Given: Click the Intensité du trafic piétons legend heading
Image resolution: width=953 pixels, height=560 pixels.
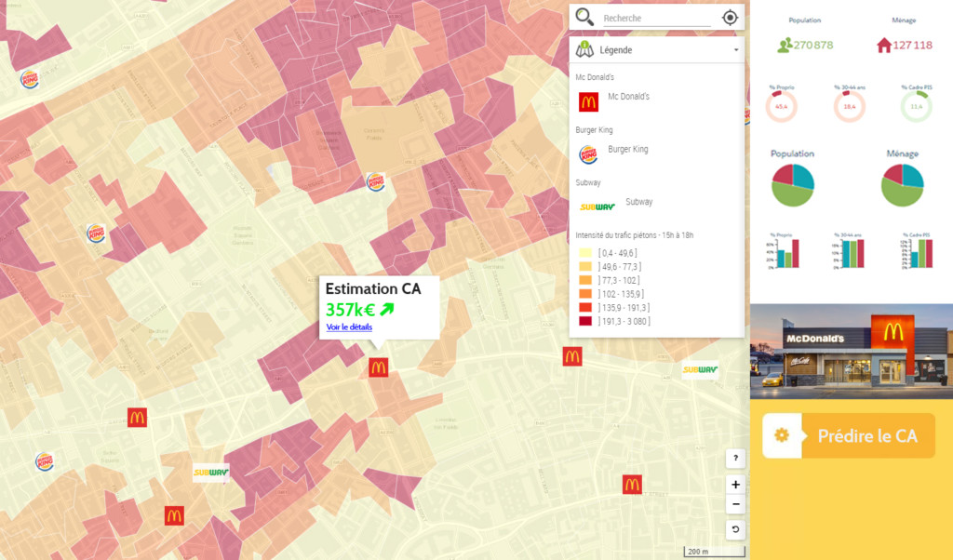Looking at the screenshot, I should 635,235.
